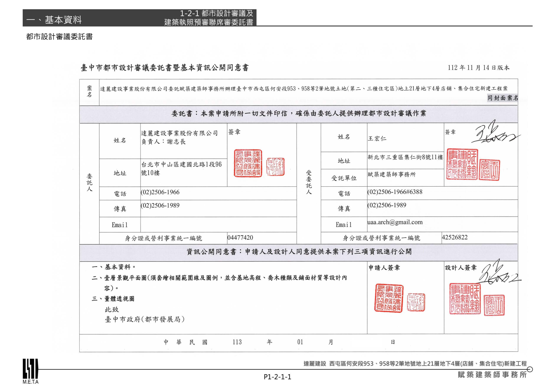Click the 一、基本資料 section header
The image size is (555, 392).
coord(54,20)
